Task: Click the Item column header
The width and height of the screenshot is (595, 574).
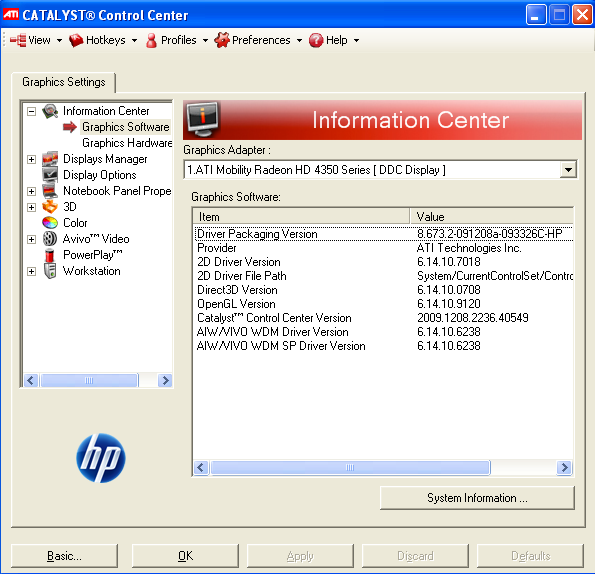Action: pyautogui.click(x=302, y=217)
